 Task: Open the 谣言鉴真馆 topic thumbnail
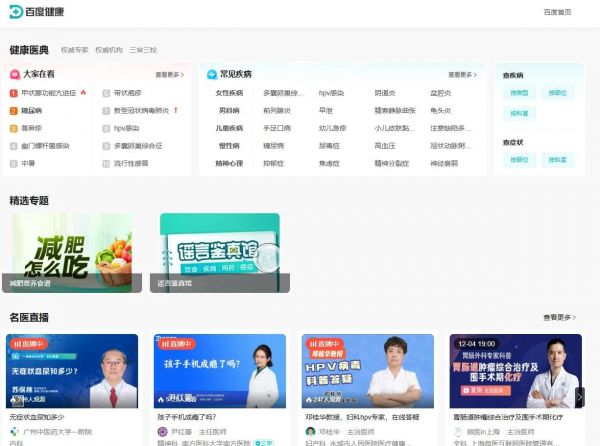pyautogui.click(x=220, y=253)
